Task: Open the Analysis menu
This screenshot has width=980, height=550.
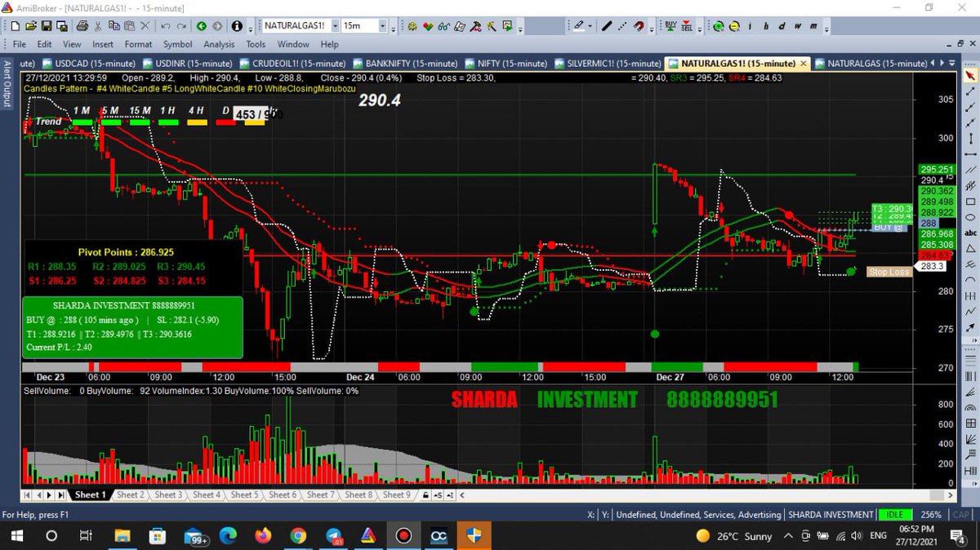Action: point(219,44)
